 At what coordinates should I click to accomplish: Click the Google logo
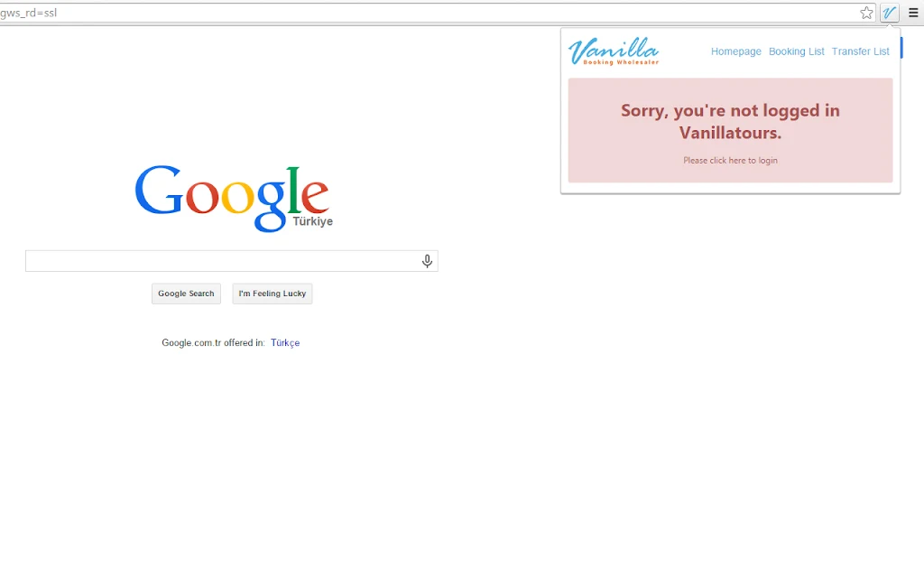click(x=233, y=198)
